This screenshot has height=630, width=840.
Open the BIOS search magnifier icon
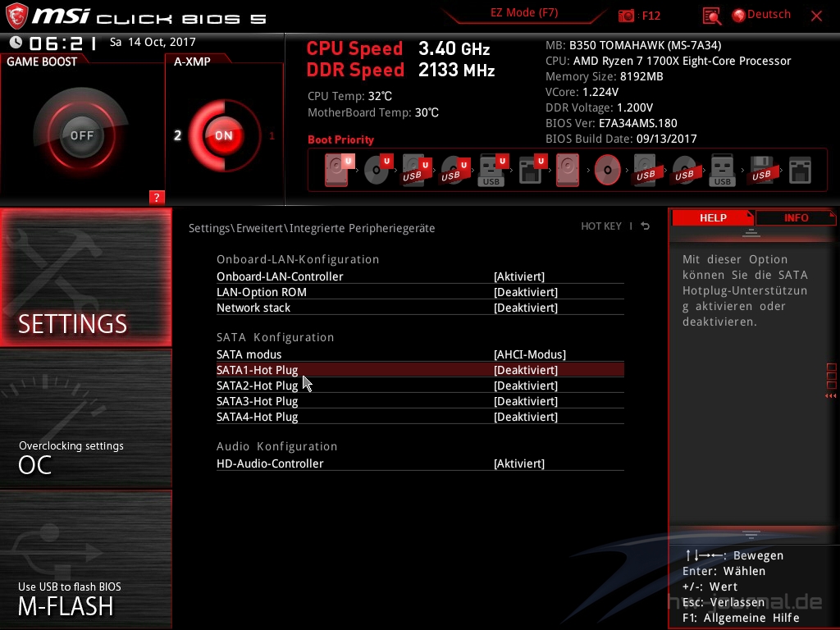(711, 16)
